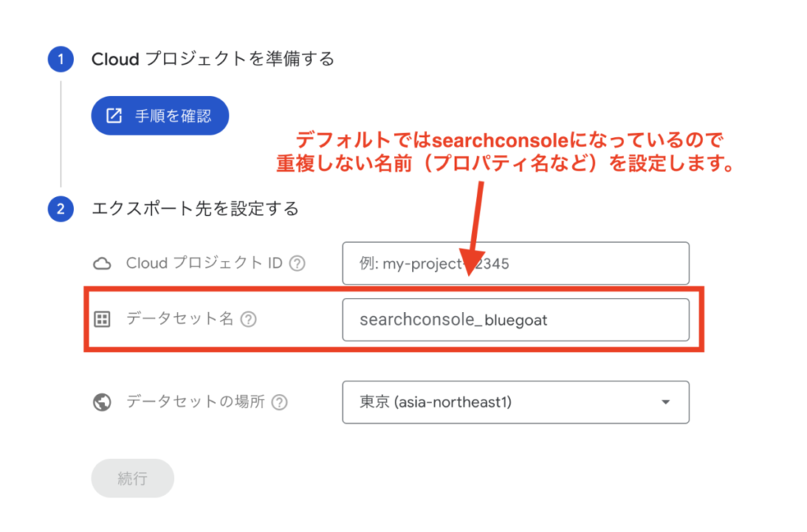The image size is (807, 532).
Task: Select the step 1 number circle
Action: [x=61, y=59]
